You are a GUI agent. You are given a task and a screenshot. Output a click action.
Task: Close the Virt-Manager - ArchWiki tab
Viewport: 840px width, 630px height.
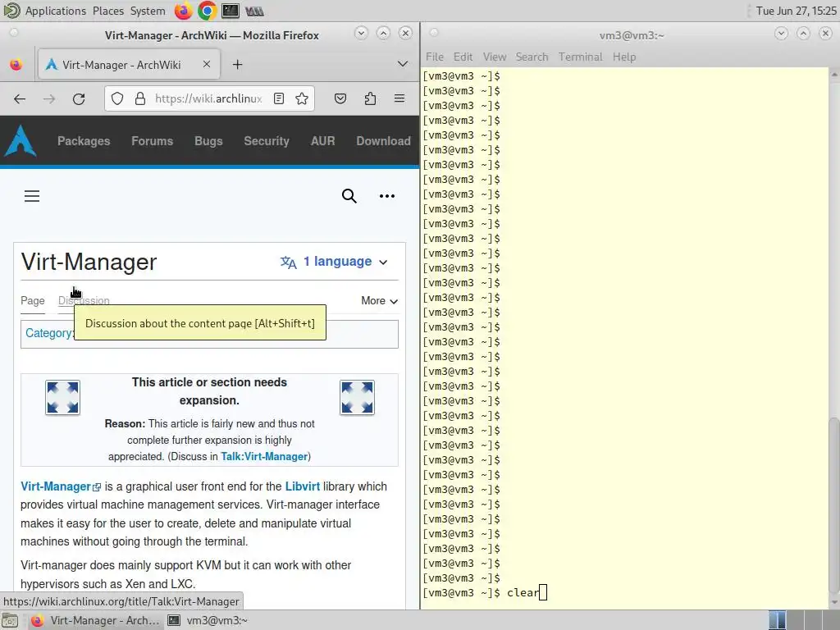[x=207, y=64]
